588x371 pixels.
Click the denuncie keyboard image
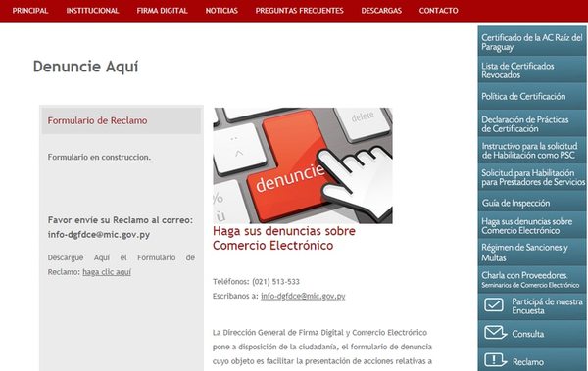303,165
